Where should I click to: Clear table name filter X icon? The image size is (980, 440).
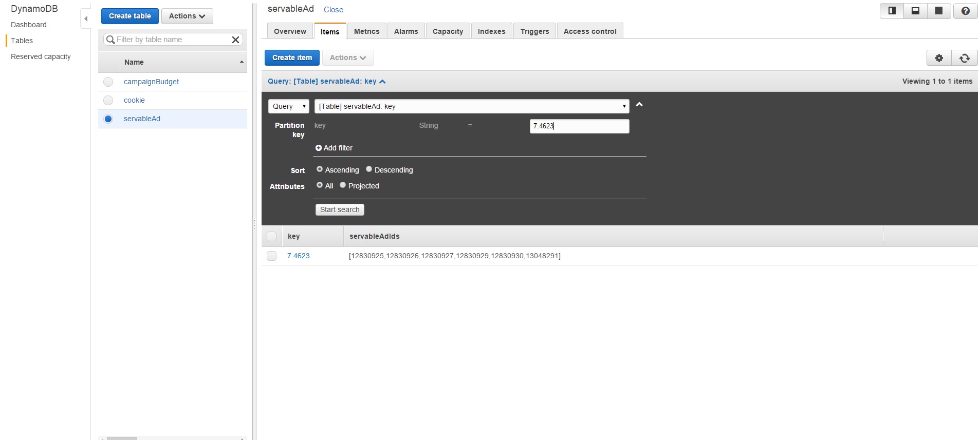(235, 40)
